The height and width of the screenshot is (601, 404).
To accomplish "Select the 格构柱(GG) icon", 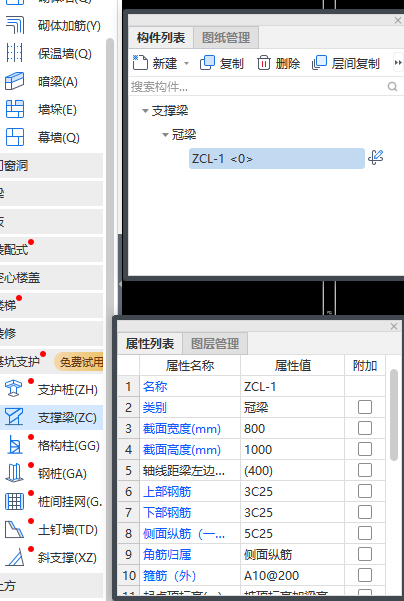I will (14, 445).
